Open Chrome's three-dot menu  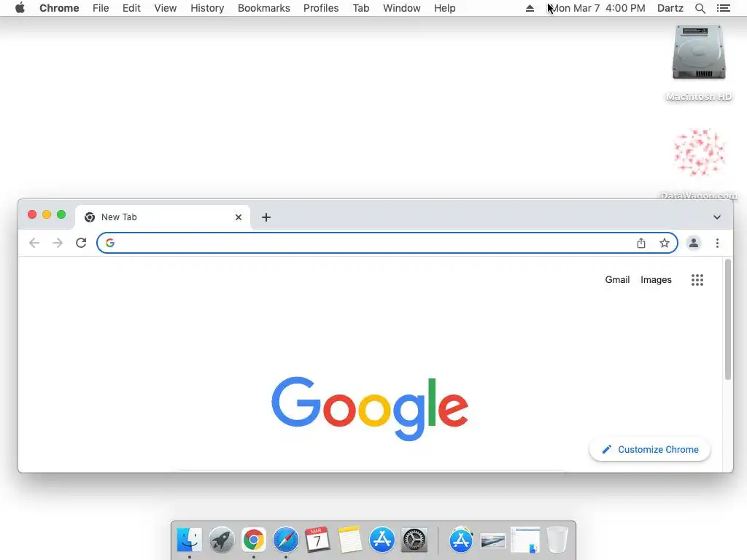click(x=717, y=243)
